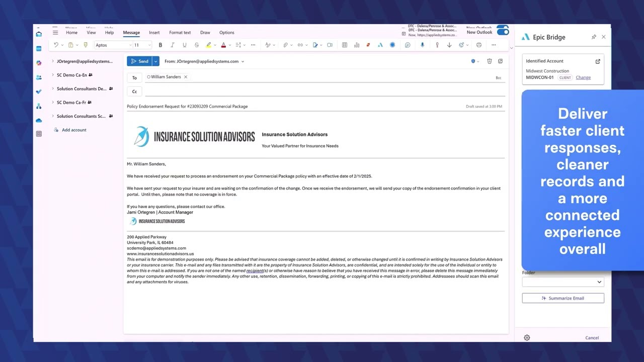Open the Home tab
644x362 pixels.
click(71, 33)
